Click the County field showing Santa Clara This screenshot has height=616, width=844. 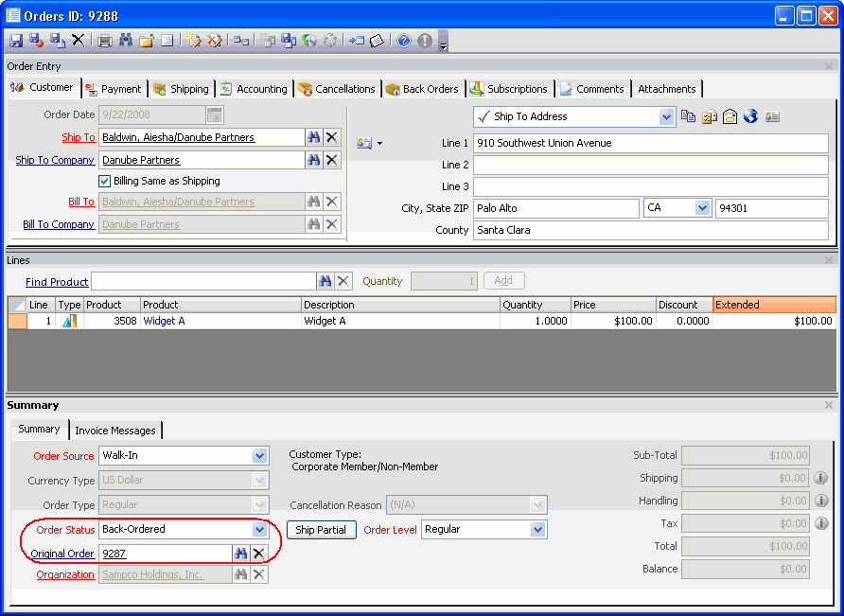point(651,230)
